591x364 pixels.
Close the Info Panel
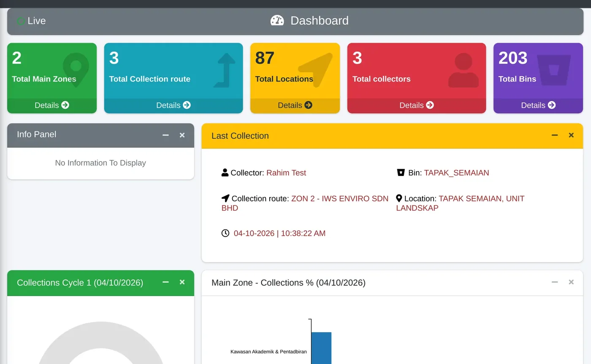pyautogui.click(x=182, y=135)
